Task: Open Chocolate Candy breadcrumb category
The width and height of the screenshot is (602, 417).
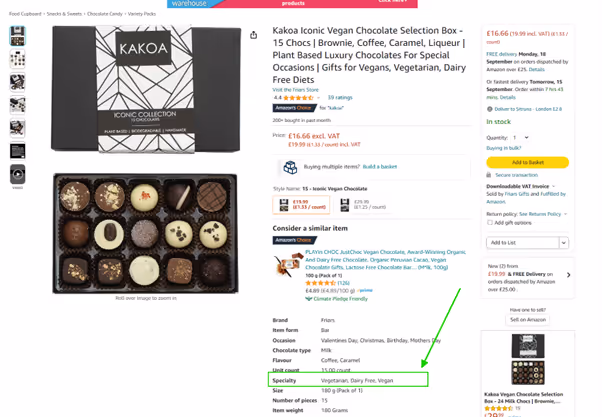Action: click(x=104, y=14)
